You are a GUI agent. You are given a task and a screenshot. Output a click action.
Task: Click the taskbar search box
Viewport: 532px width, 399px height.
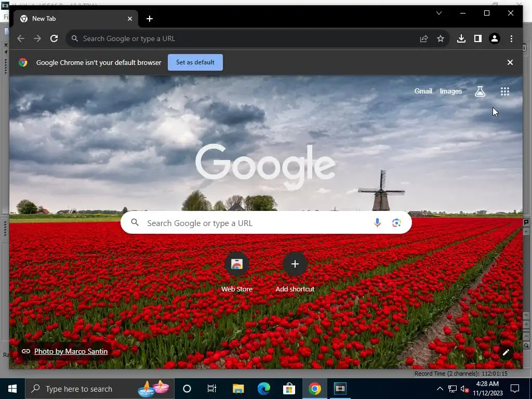[x=100, y=389]
